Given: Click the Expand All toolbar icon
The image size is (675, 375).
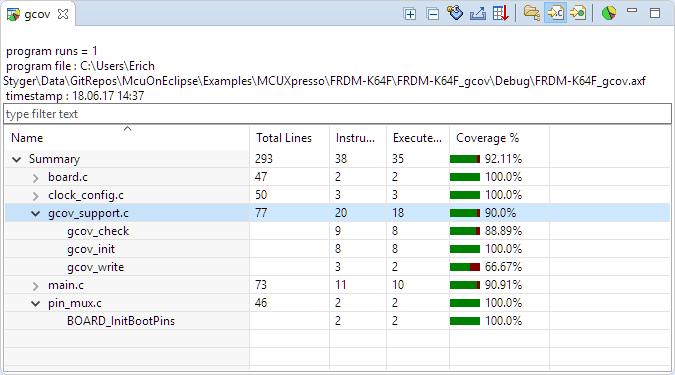Looking at the screenshot, I should click(410, 14).
